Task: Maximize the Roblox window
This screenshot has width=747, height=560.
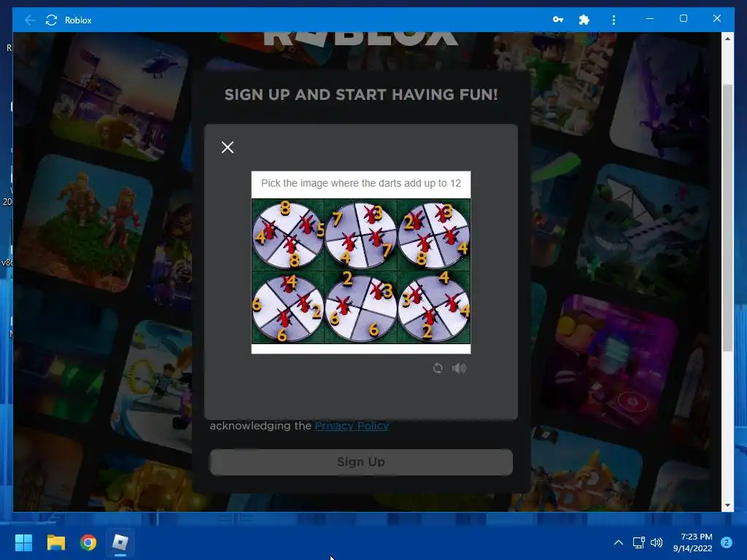Action: click(x=683, y=18)
